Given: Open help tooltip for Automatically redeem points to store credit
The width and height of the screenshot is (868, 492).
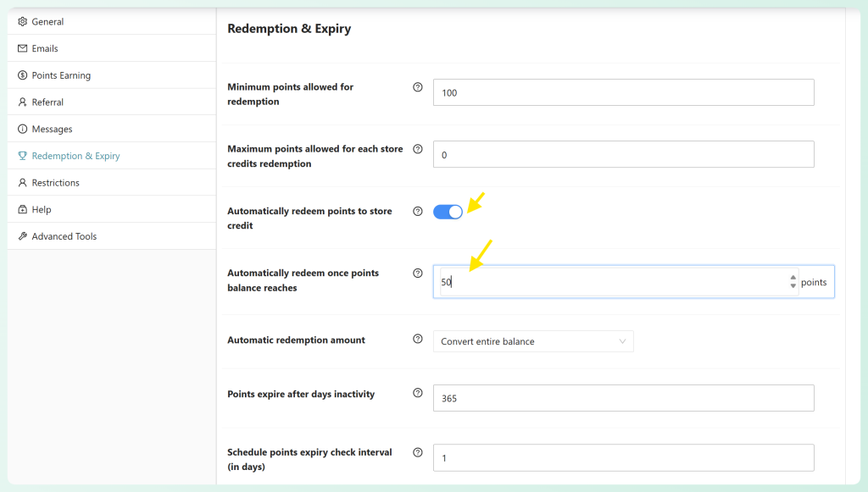Looking at the screenshot, I should click(418, 211).
